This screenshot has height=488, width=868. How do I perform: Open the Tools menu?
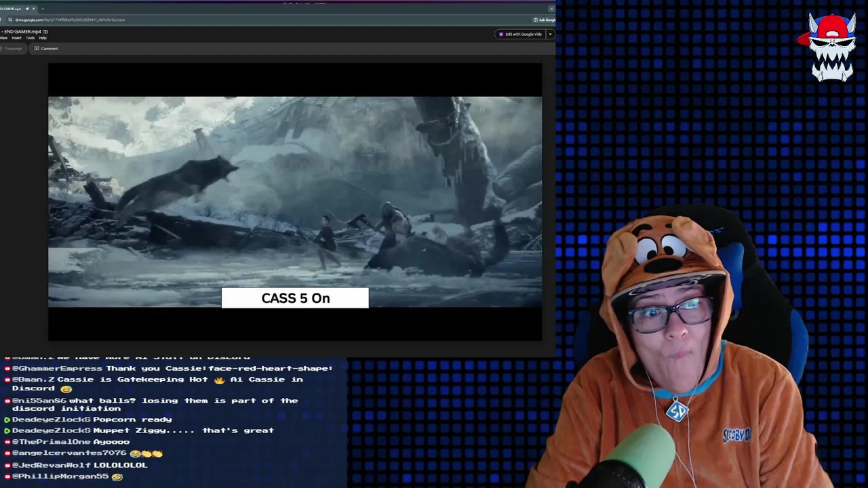(x=30, y=38)
